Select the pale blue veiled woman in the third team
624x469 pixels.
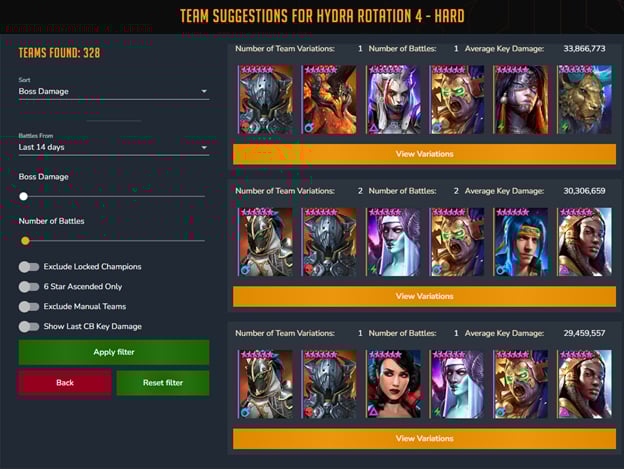(457, 384)
